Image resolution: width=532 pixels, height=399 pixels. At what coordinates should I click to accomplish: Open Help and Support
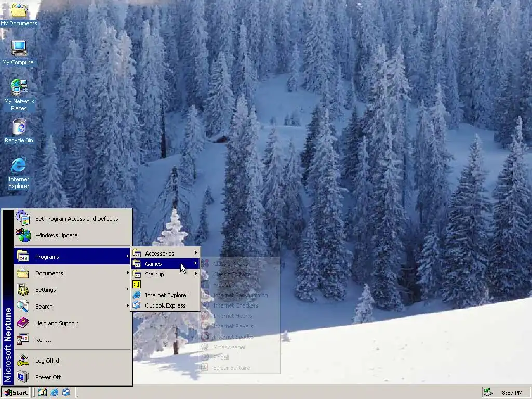pyautogui.click(x=72, y=323)
